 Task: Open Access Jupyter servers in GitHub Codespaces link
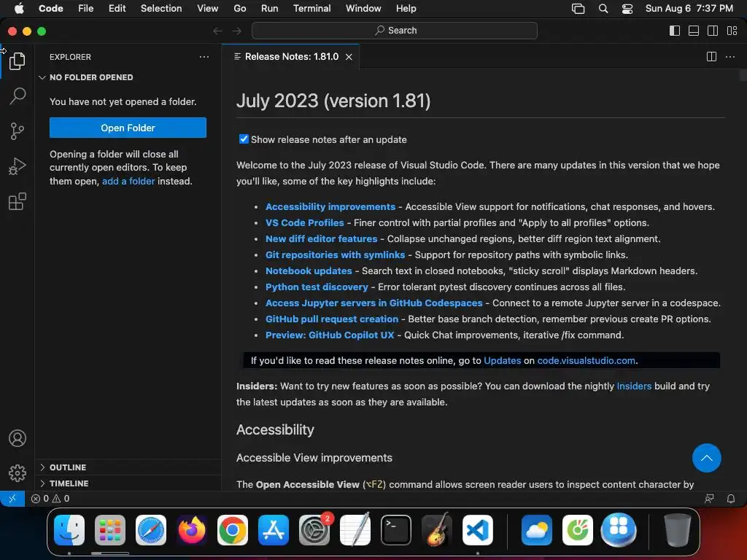pyautogui.click(x=374, y=303)
